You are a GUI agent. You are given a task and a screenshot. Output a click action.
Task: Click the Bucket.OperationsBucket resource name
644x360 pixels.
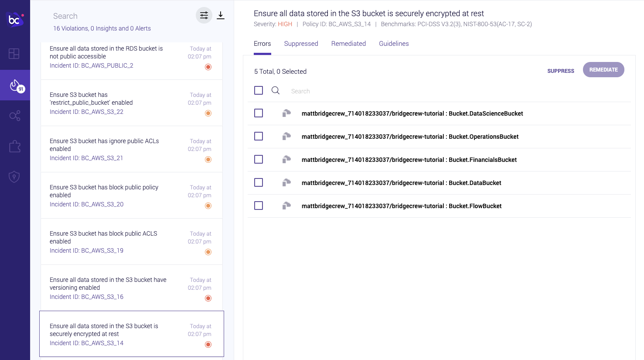point(410,137)
